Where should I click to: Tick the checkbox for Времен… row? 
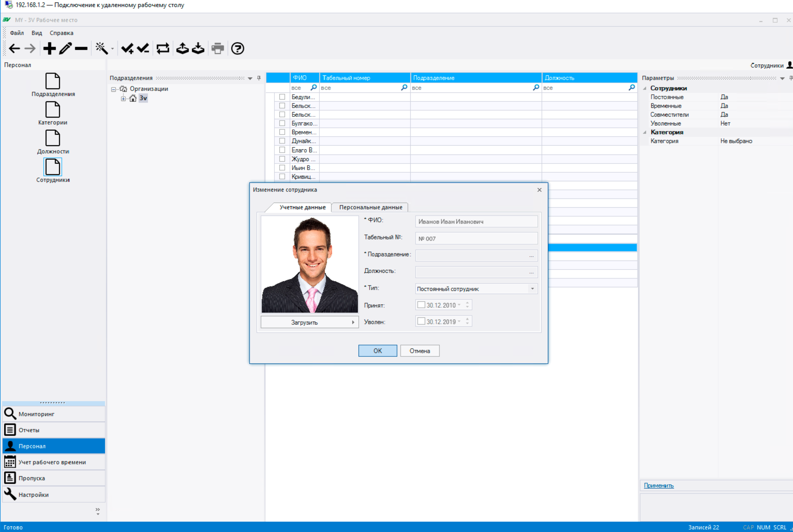point(282,132)
